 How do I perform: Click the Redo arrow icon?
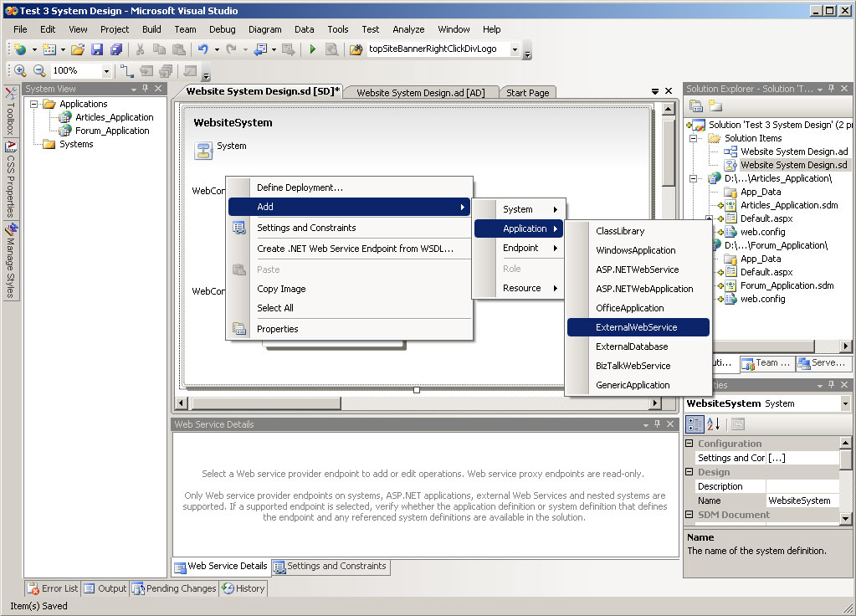coord(232,49)
